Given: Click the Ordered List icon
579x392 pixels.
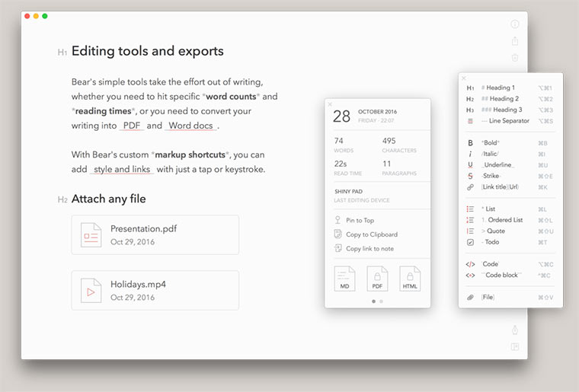Looking at the screenshot, I should [x=470, y=220].
